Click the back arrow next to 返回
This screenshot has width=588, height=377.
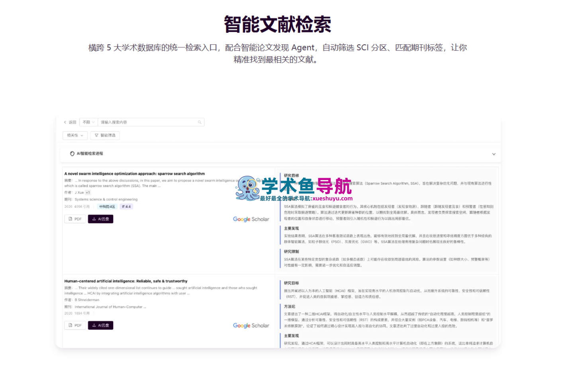click(65, 122)
